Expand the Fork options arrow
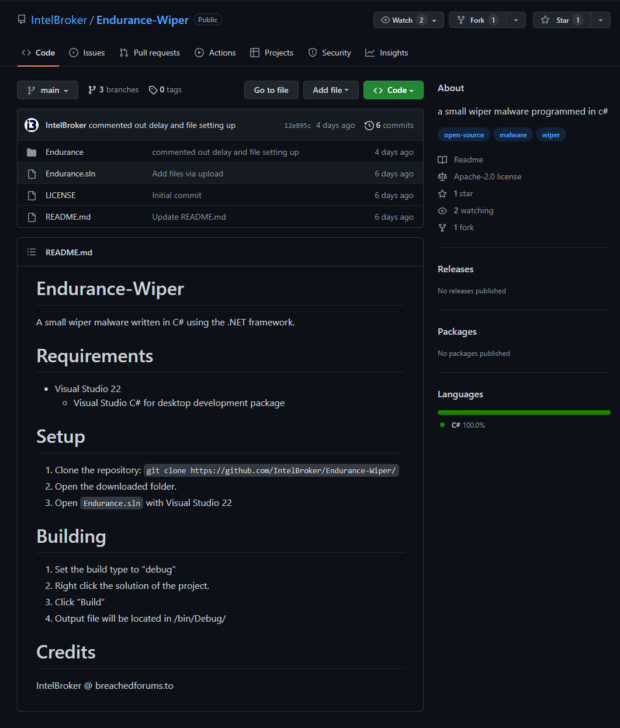The width and height of the screenshot is (620, 728). click(516, 20)
